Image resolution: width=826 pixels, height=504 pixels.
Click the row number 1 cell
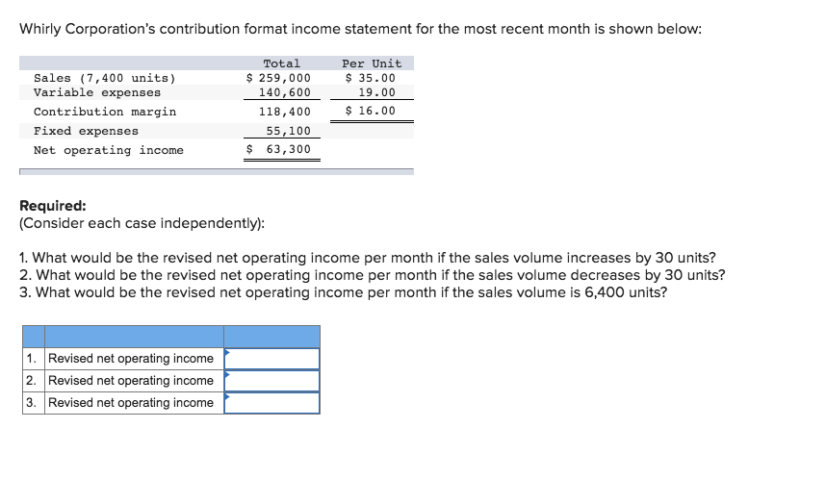coord(34,359)
